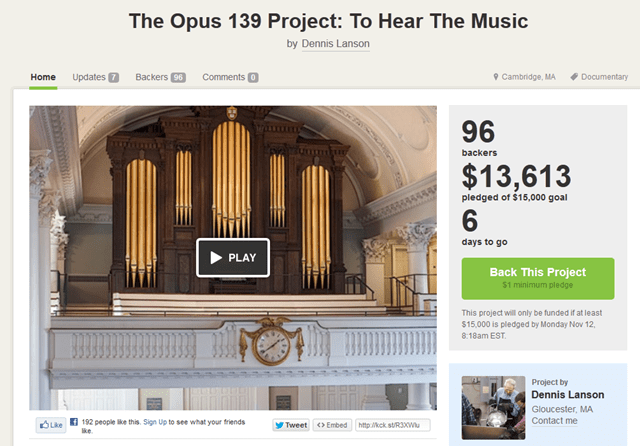Click Contact me link
Image resolution: width=640 pixels, height=446 pixels.
coord(554,421)
